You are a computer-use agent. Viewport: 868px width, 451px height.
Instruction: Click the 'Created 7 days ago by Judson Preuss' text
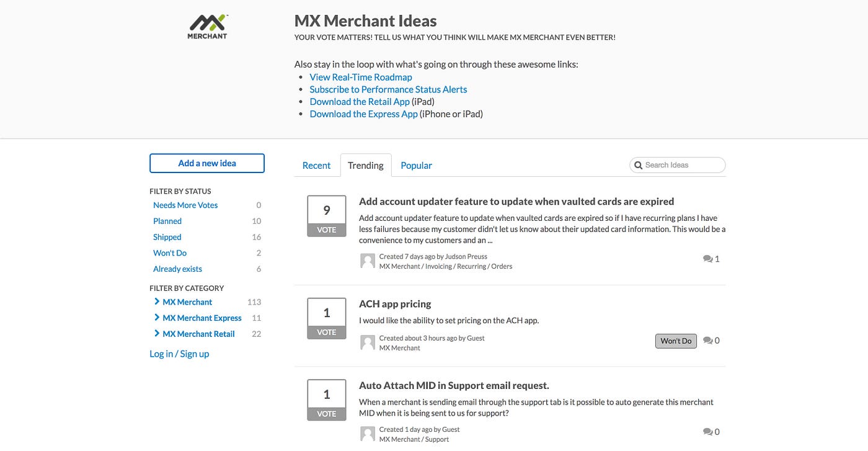click(x=433, y=256)
